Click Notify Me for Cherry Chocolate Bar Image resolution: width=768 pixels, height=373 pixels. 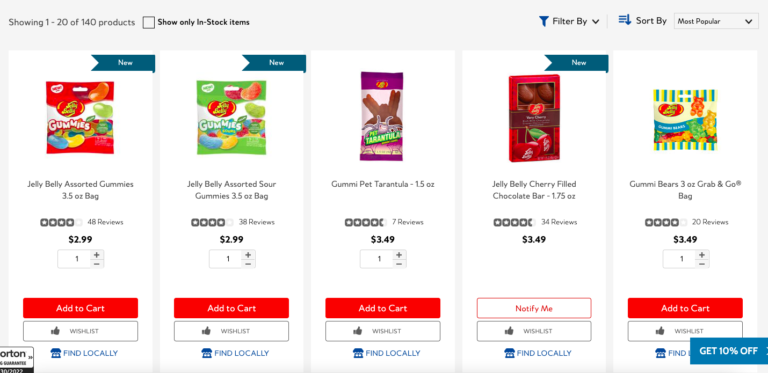tap(534, 308)
